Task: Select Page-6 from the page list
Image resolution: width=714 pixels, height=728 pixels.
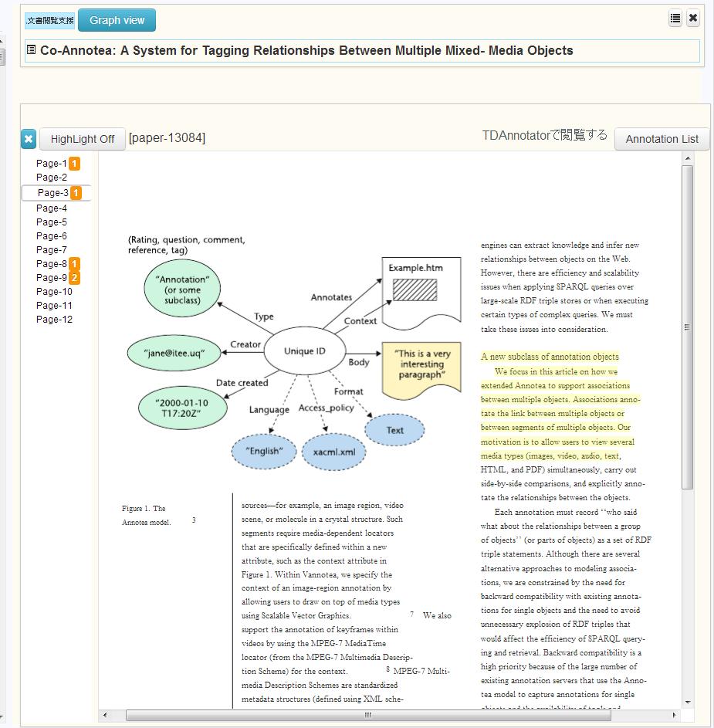Action: point(52,236)
